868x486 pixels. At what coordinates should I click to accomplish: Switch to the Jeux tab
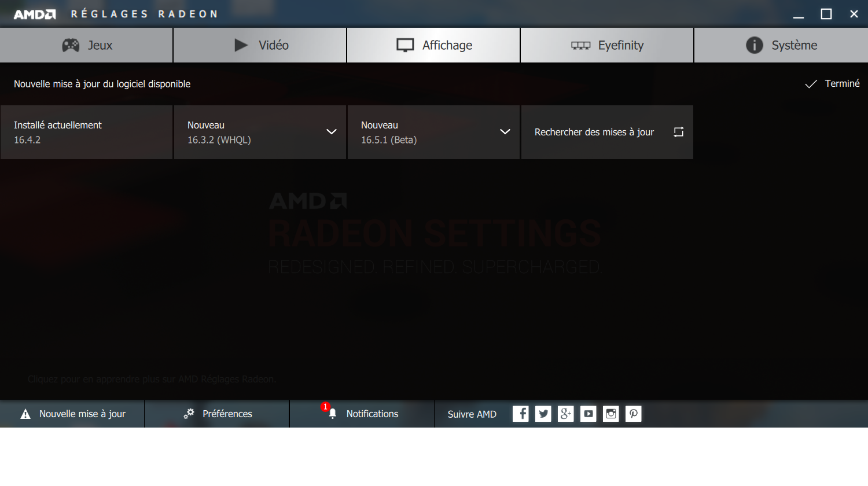click(x=86, y=45)
